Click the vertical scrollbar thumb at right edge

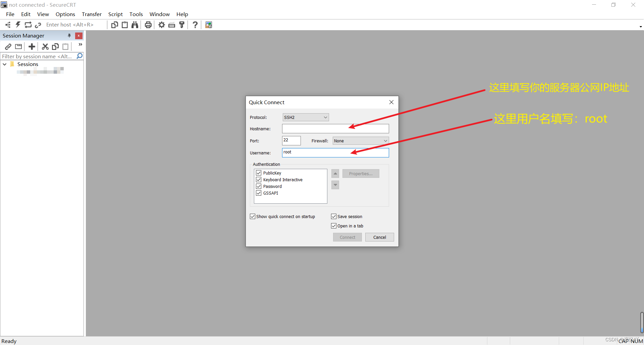[x=642, y=322]
